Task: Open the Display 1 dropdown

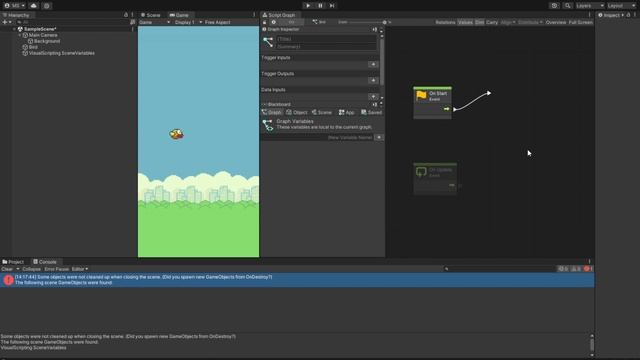Action: [x=187, y=22]
